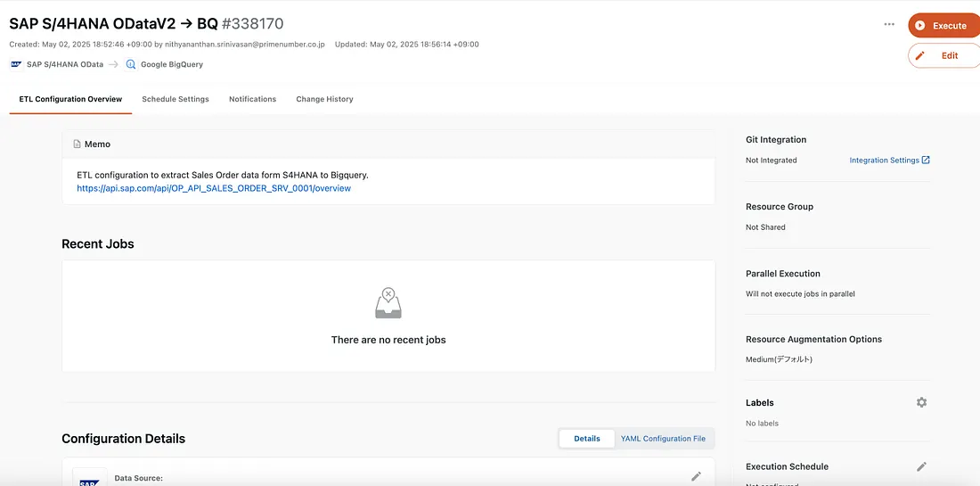Viewport: 980px width, 486px height.
Task: Click the SAP logo in Data Source card
Action: pos(89,478)
